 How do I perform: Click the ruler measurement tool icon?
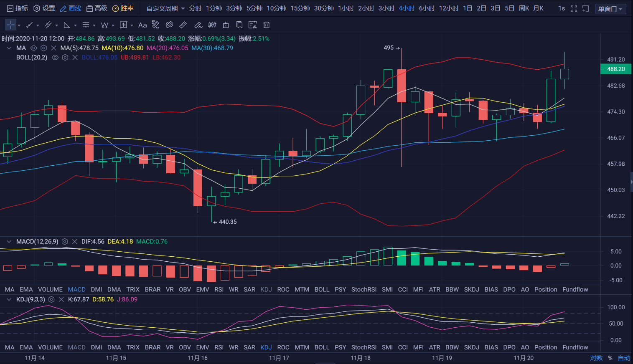[x=183, y=25]
